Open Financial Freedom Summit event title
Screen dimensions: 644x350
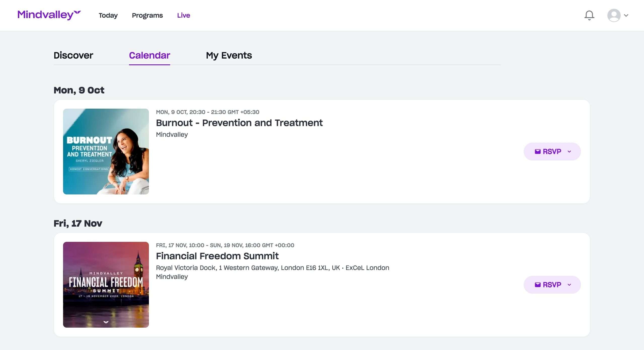[x=217, y=256]
